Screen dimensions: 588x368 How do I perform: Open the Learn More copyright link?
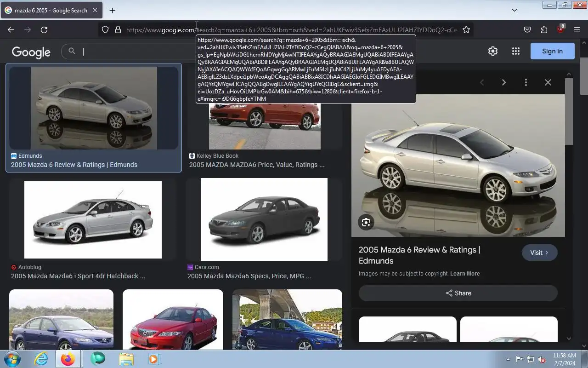[x=465, y=273]
